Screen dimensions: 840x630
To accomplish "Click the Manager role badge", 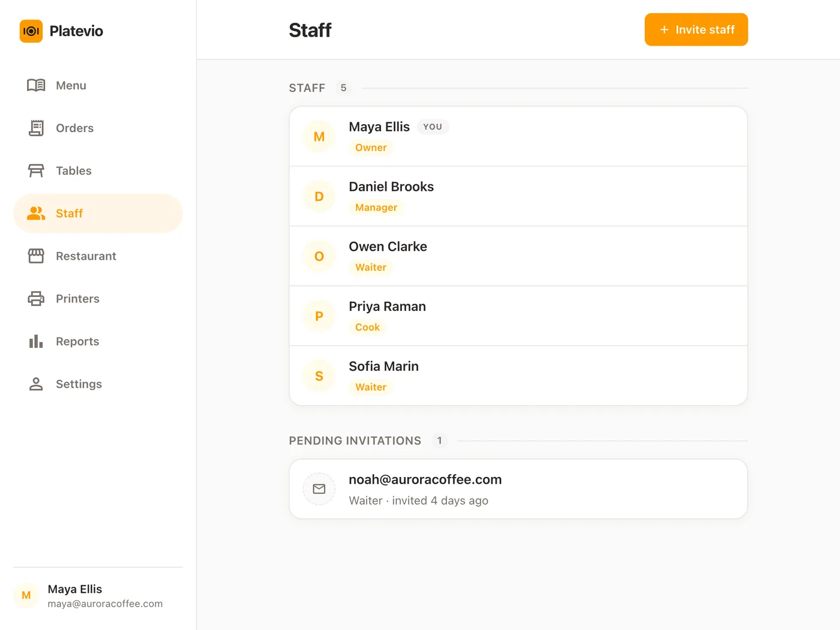I will point(376,208).
